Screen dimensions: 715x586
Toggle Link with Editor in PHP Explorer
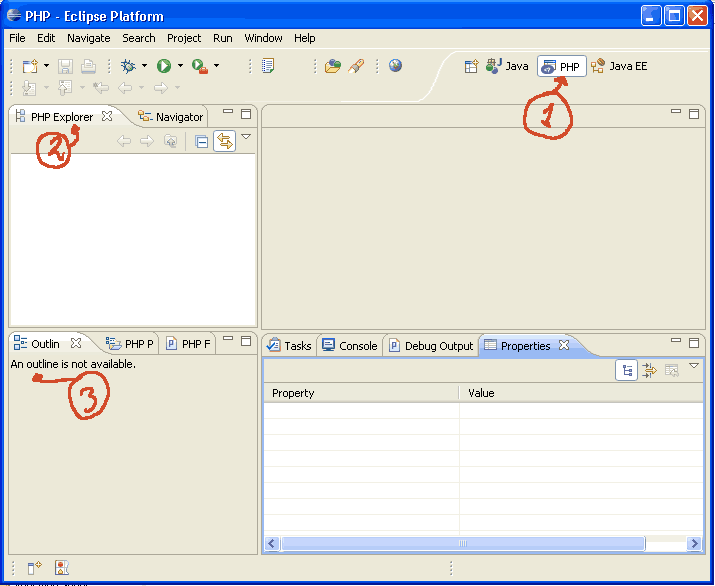(224, 141)
